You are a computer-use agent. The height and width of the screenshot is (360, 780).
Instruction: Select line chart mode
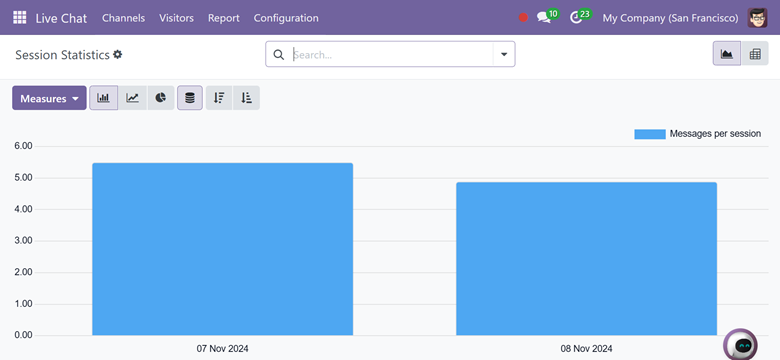(132, 98)
